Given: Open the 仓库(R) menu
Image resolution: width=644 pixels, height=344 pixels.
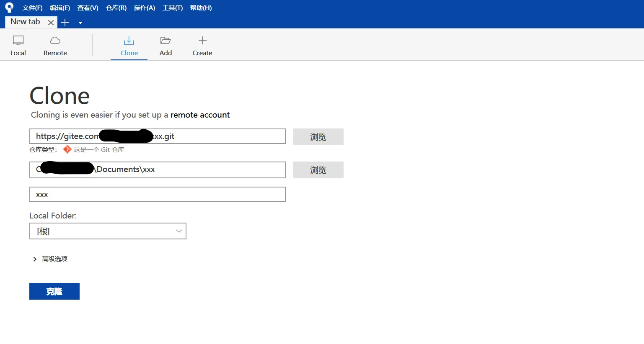Looking at the screenshot, I should [116, 8].
